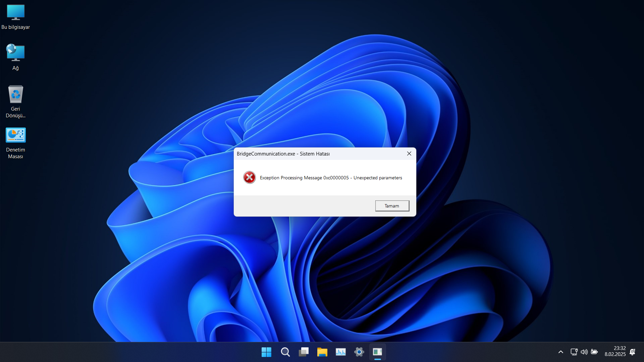This screenshot has width=644, height=362.
Task: Click the battery power tray icon
Action: click(594, 352)
